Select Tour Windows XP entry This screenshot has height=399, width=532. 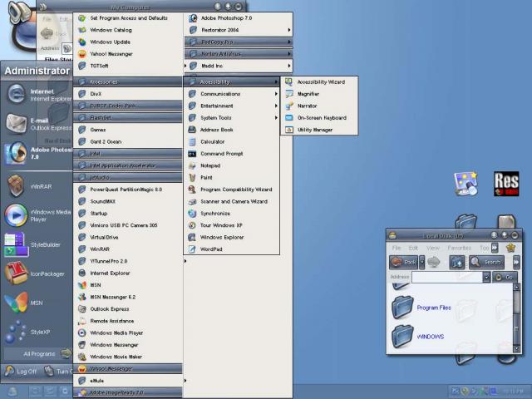click(231, 225)
